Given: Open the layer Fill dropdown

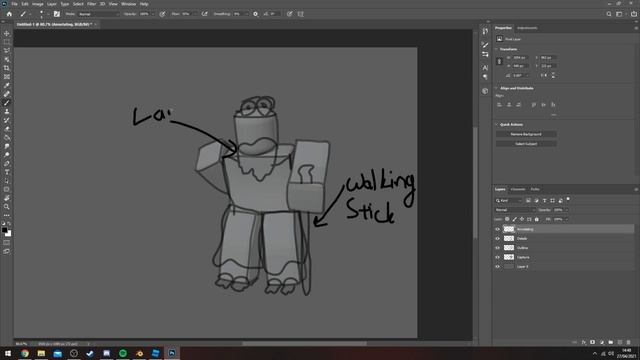Looking at the screenshot, I should click(566, 219).
